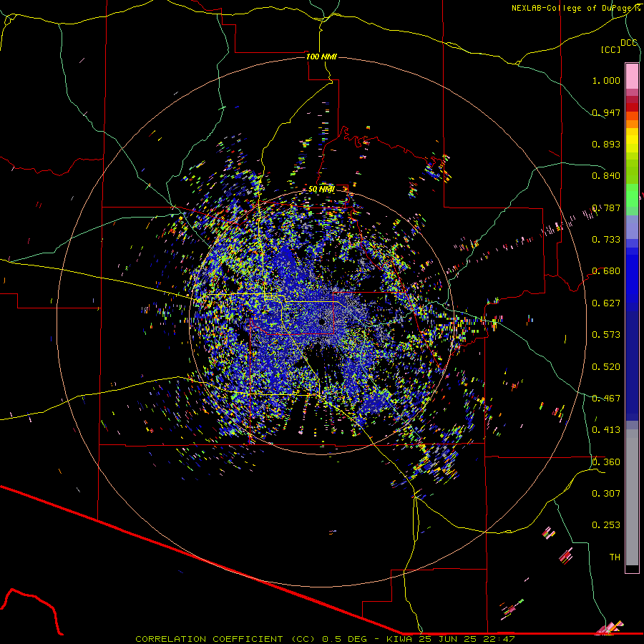Click the 0.467 scale label
Viewport: 644px width, 644px height.
coord(606,399)
